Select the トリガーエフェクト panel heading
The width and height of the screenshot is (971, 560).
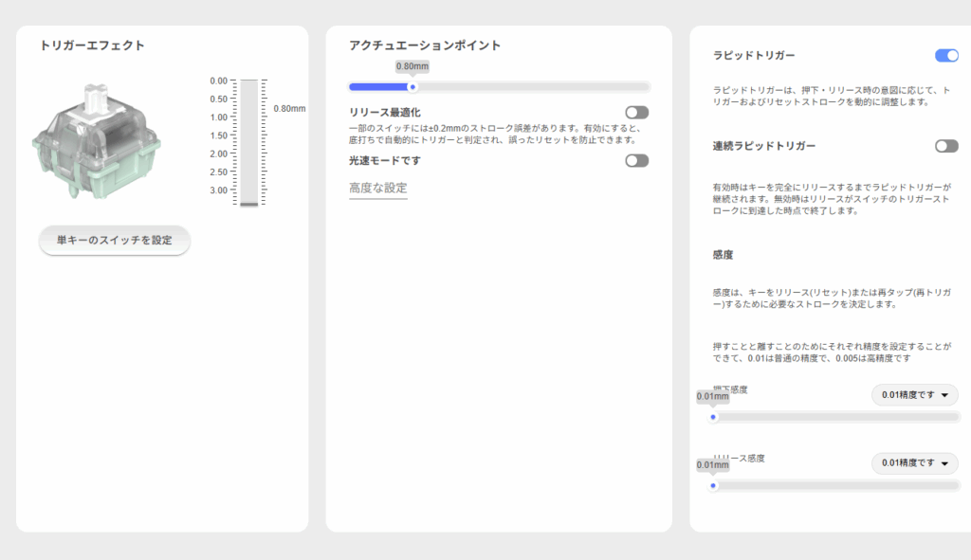[x=92, y=45]
